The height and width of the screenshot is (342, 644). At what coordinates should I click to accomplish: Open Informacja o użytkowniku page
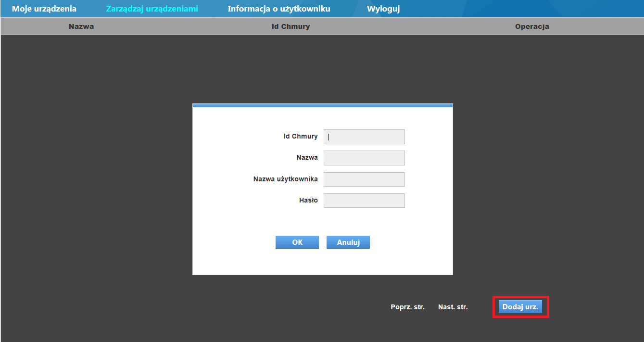coord(279,9)
